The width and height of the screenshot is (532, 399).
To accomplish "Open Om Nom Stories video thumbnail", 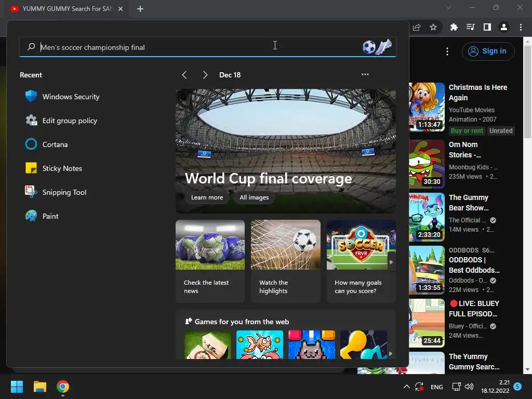I will [x=427, y=164].
